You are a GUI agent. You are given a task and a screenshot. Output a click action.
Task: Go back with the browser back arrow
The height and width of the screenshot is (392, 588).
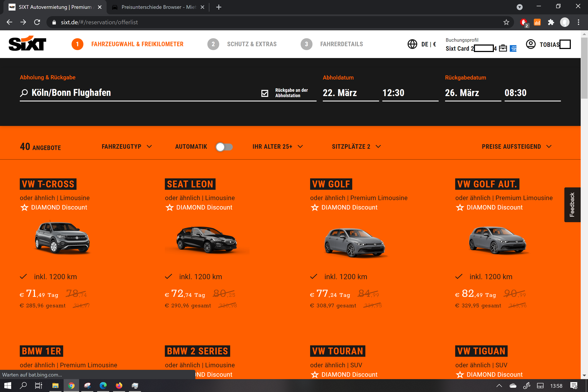pyautogui.click(x=9, y=22)
